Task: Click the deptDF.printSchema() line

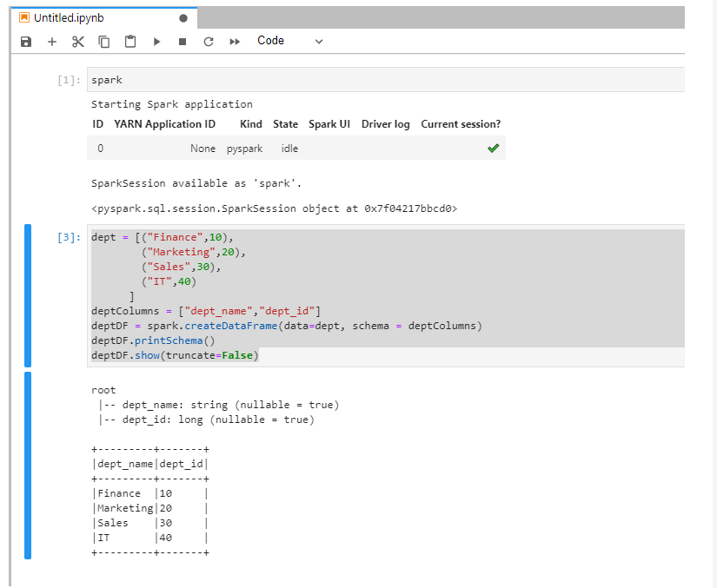Action: [153, 340]
